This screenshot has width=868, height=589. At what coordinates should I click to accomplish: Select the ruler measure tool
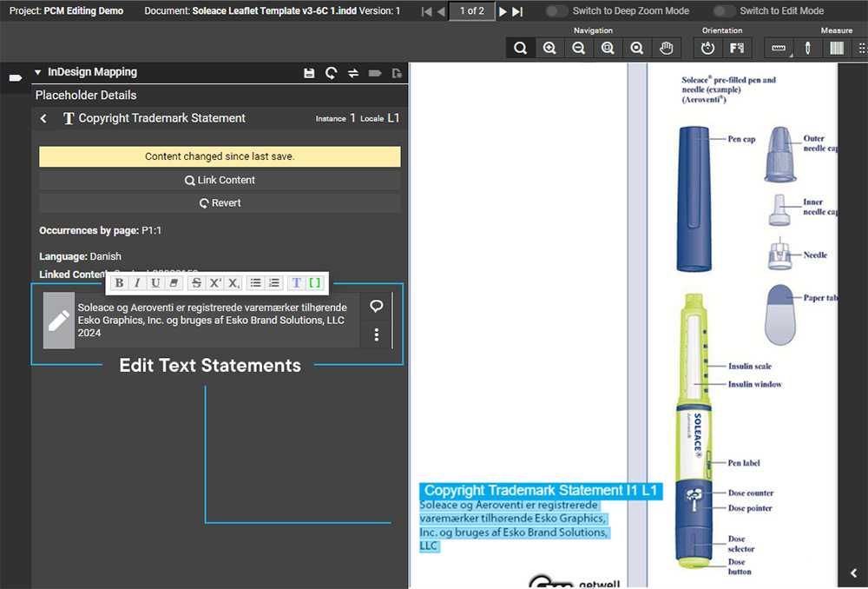pyautogui.click(x=779, y=49)
